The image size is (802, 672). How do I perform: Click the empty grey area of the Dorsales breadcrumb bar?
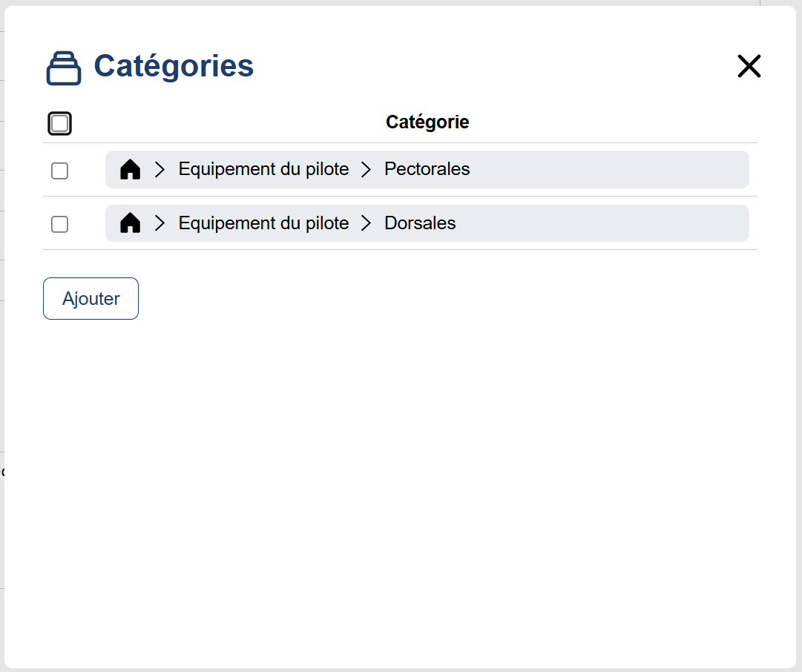(x=602, y=223)
